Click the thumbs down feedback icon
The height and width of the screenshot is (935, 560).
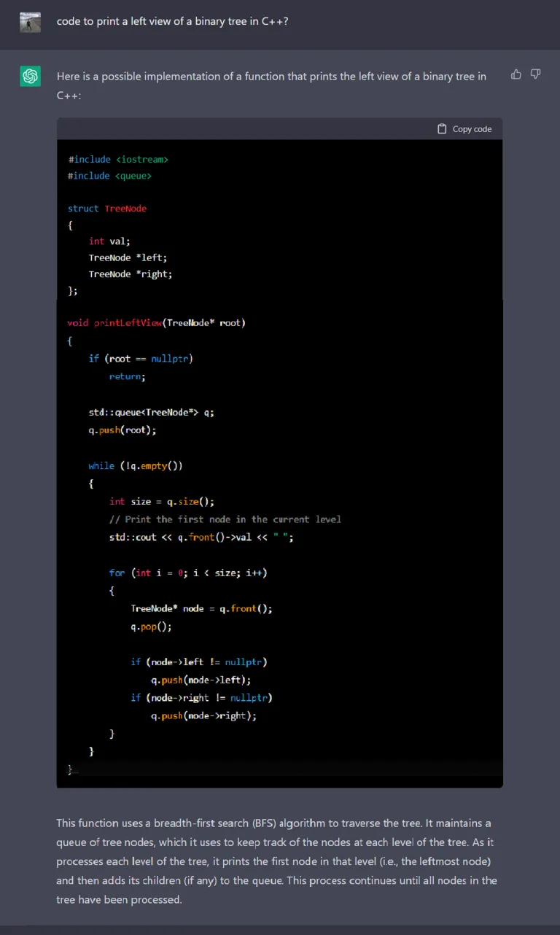click(536, 74)
